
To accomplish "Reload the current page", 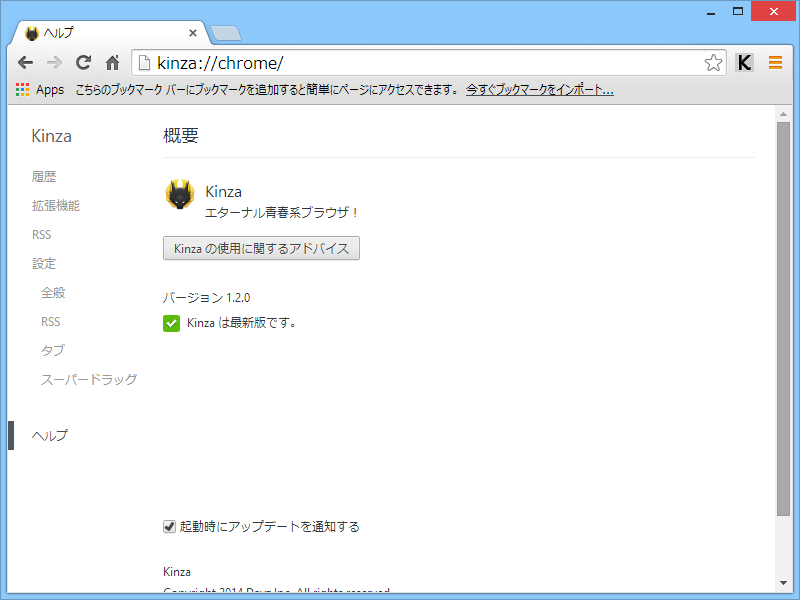I will 83,62.
